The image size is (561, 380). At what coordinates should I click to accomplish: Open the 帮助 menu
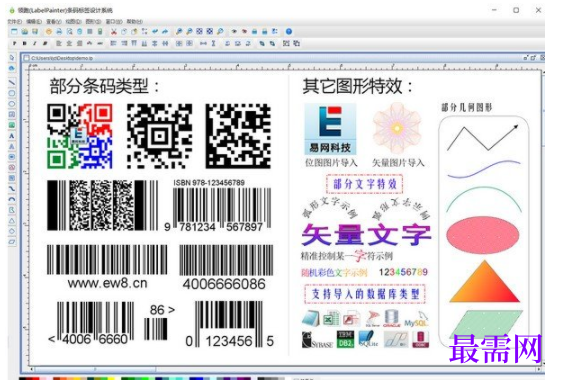[x=135, y=21]
